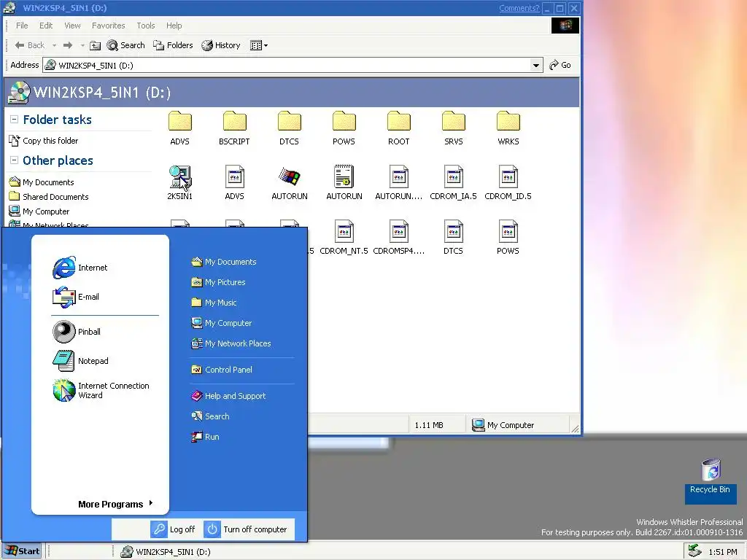Open Back button history dropdown arrow
The width and height of the screenshot is (747, 560).
tap(54, 45)
